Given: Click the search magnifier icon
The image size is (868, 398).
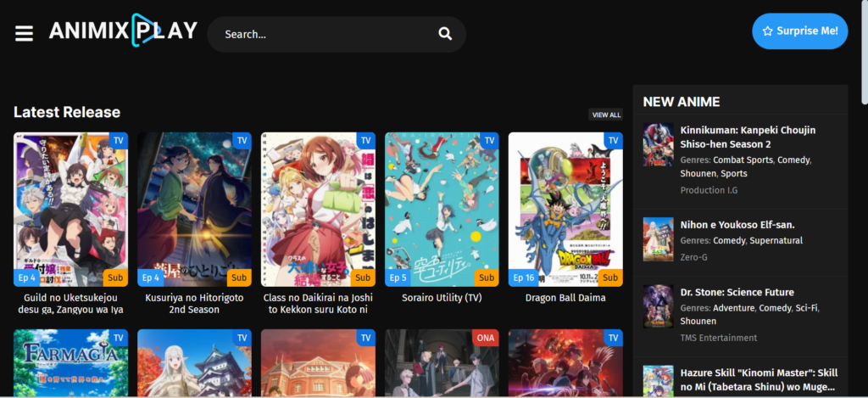Looking at the screenshot, I should coord(445,34).
